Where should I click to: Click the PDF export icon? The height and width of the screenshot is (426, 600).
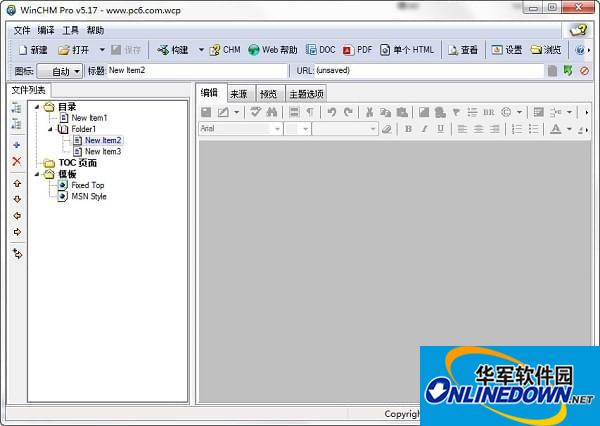pyautogui.click(x=356, y=49)
